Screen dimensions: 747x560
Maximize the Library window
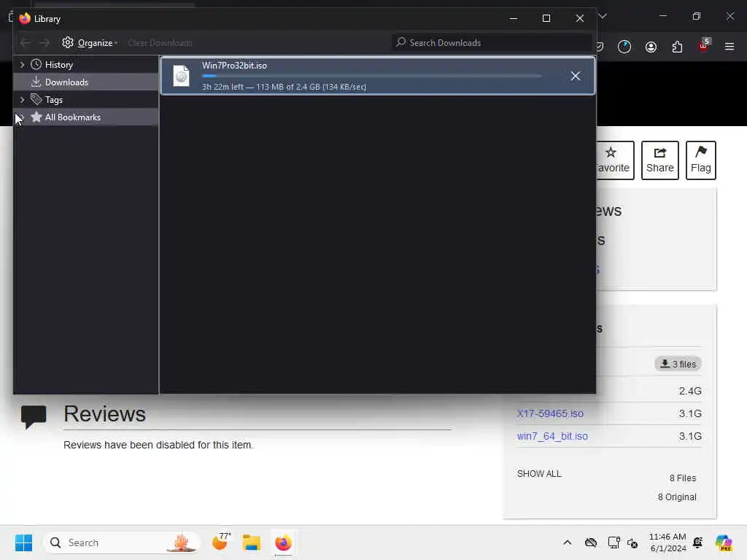[546, 18]
